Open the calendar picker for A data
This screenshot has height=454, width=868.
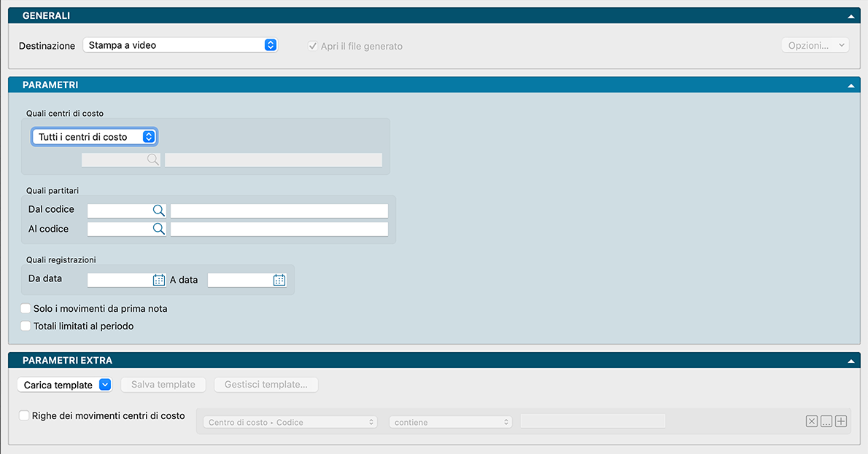tap(279, 280)
